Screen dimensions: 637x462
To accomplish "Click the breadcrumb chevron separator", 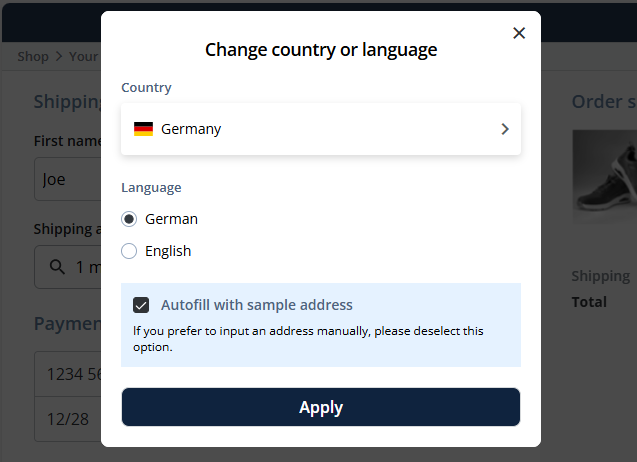I will point(59,56).
